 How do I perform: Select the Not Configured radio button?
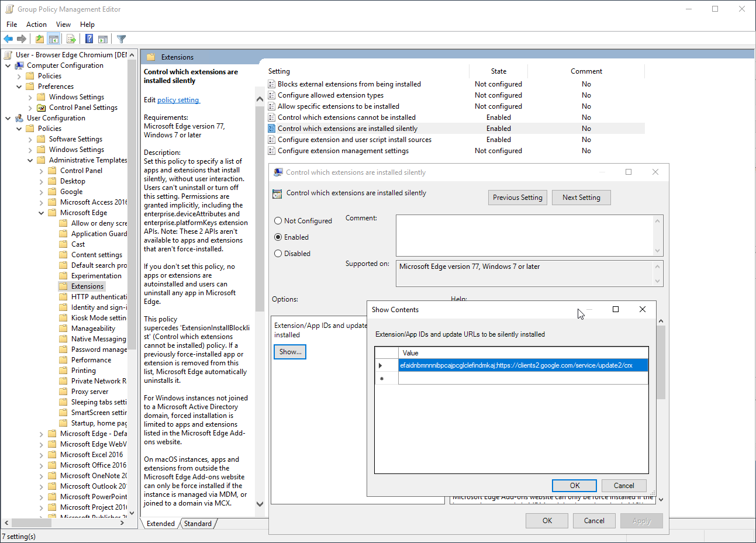(278, 221)
